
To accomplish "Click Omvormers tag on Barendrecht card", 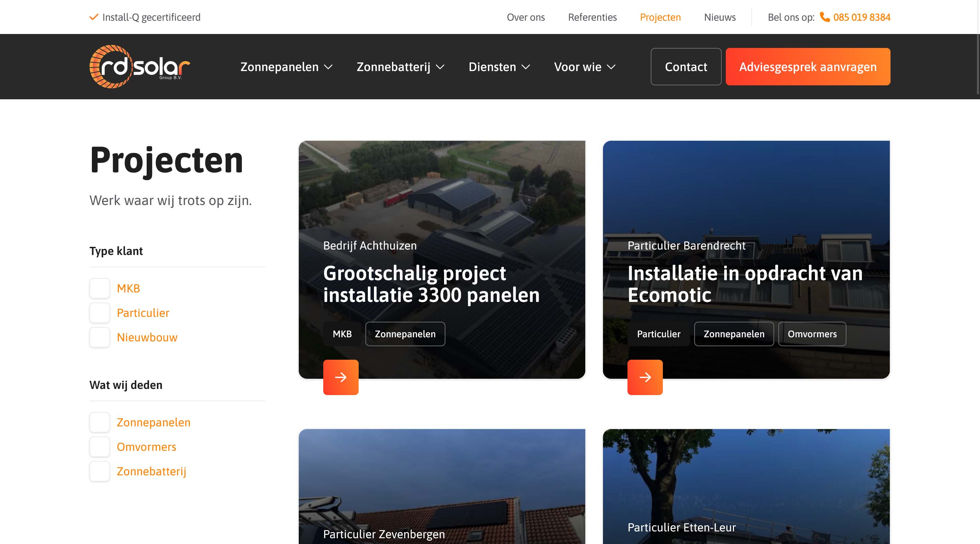I will 812,334.
